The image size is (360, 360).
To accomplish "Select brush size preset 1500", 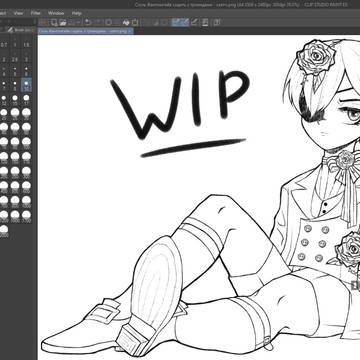I will tap(15, 216).
